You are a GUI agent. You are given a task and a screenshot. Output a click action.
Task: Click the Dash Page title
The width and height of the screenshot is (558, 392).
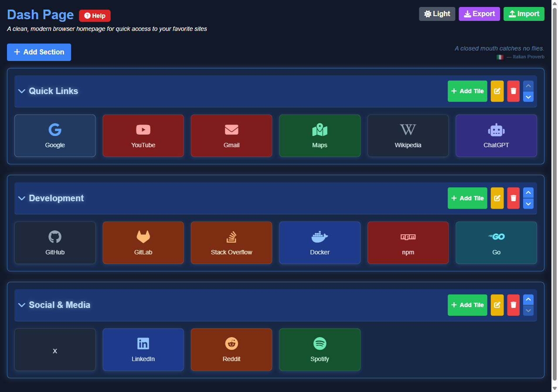tap(41, 15)
